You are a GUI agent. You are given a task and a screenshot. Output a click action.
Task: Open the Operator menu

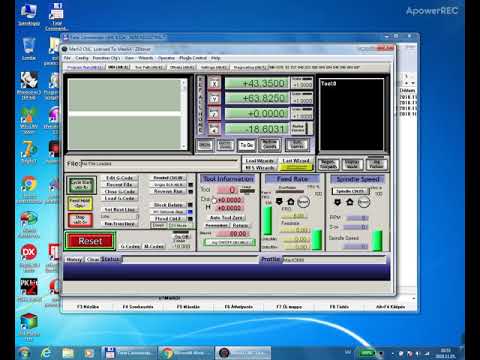tap(166, 58)
